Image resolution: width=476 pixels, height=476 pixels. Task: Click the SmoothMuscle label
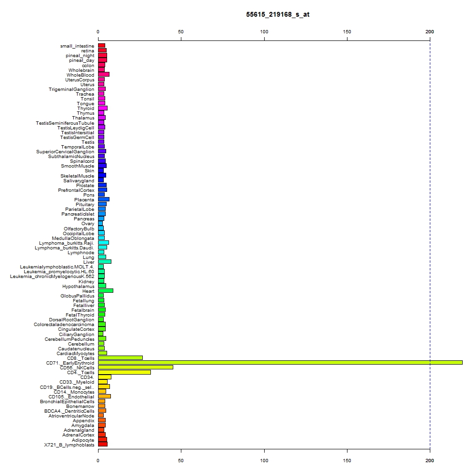pyautogui.click(x=78, y=166)
